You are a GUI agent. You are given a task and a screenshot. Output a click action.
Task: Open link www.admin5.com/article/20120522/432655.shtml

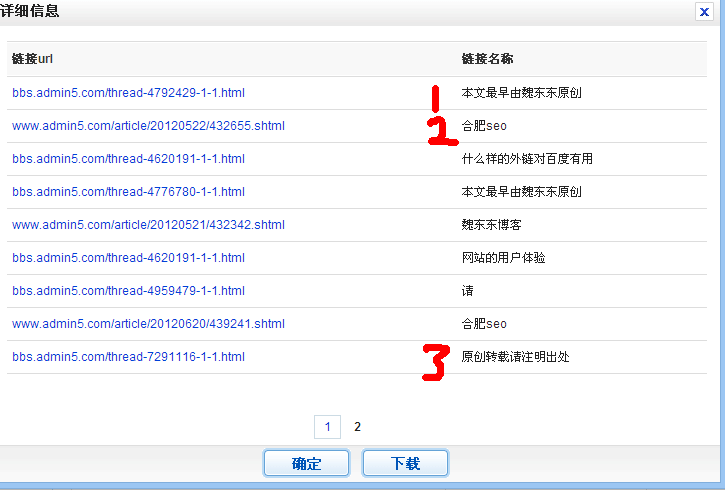pyautogui.click(x=148, y=126)
